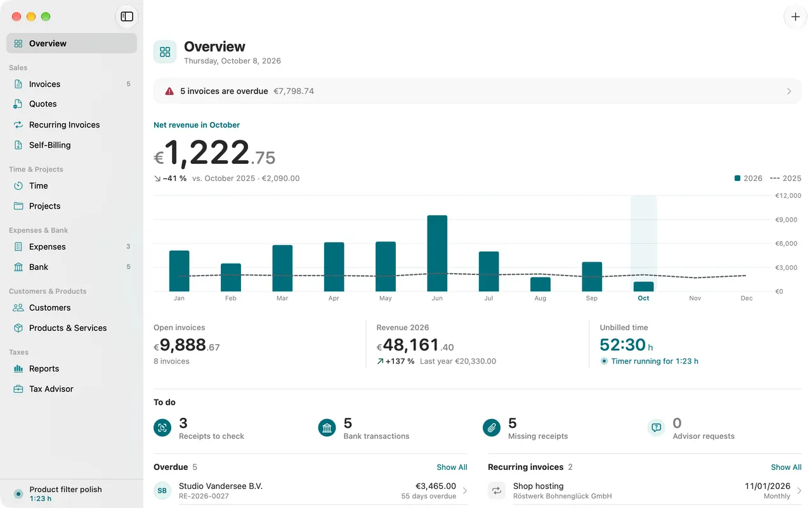Click the plus button to add new

tap(796, 17)
